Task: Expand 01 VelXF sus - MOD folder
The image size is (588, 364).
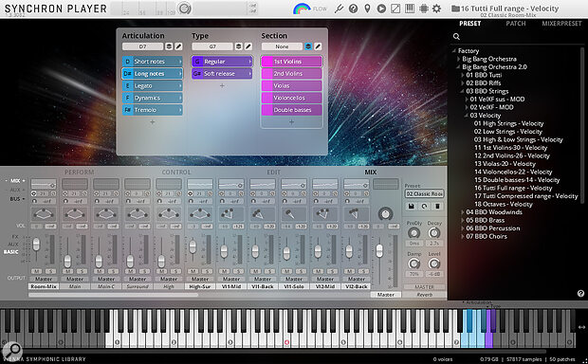Action: pyautogui.click(x=467, y=100)
